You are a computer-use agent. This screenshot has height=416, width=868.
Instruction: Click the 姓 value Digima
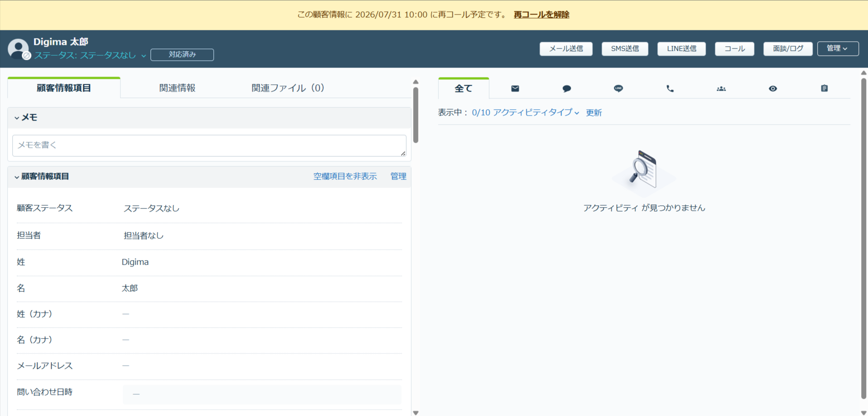[135, 262]
